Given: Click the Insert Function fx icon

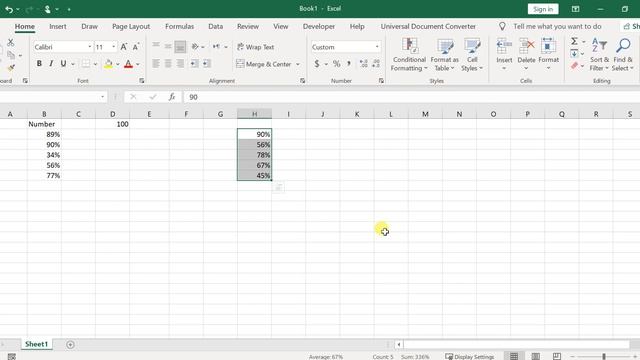Looking at the screenshot, I should point(172,97).
